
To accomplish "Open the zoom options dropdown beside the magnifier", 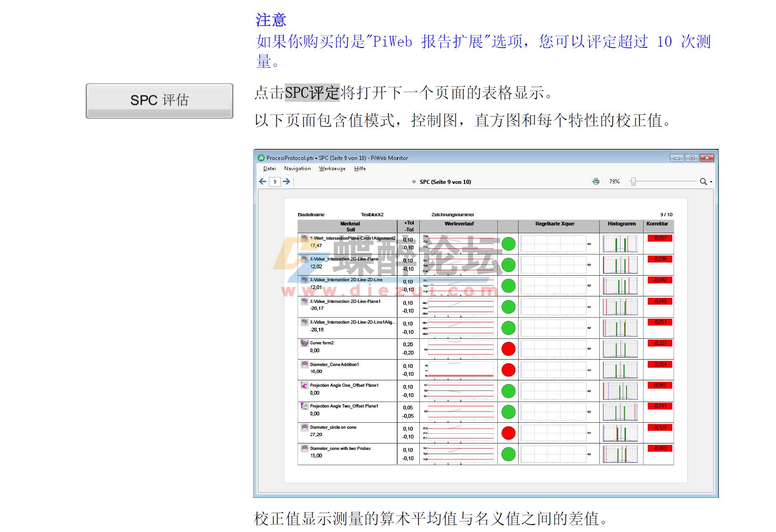I will point(711,181).
